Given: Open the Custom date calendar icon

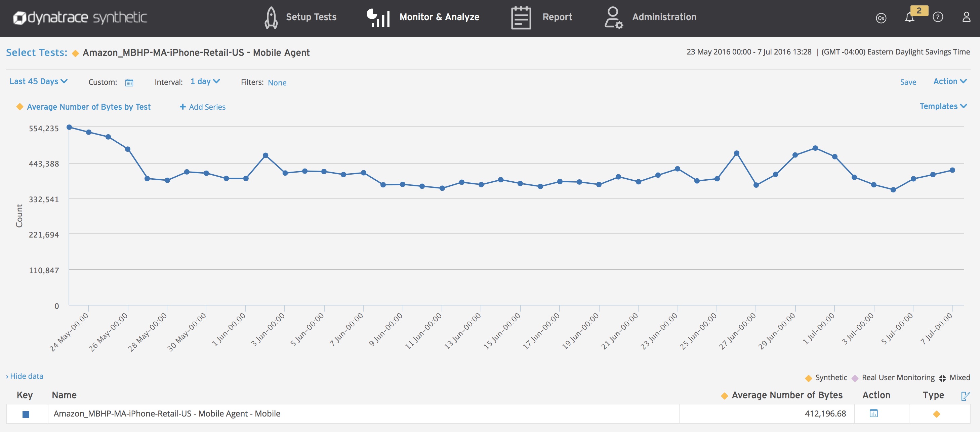Looking at the screenshot, I should (x=129, y=83).
